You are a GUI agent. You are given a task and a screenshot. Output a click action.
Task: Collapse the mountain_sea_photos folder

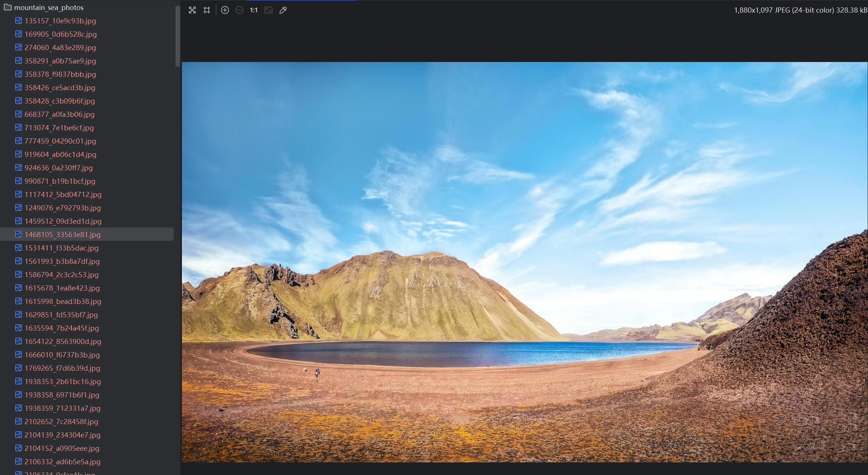point(48,7)
